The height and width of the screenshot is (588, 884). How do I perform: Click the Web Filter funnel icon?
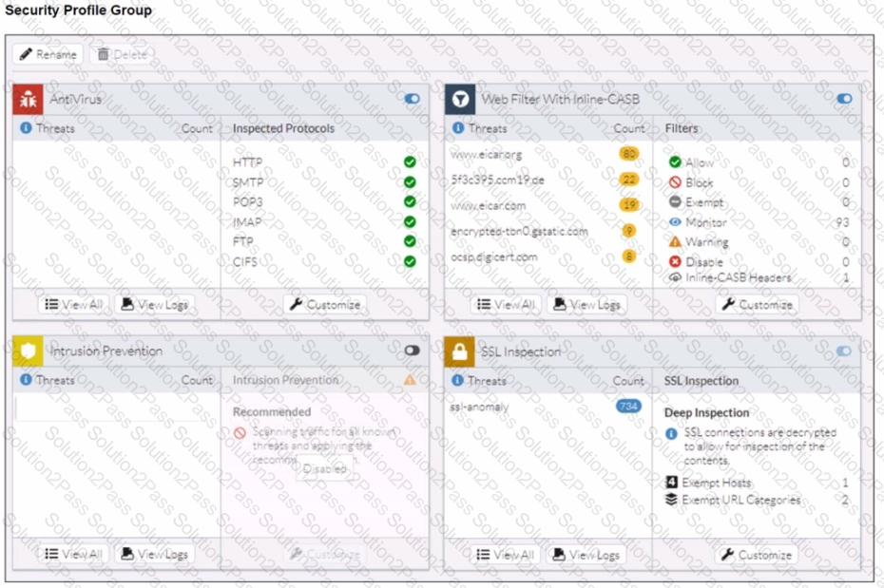[x=460, y=99]
